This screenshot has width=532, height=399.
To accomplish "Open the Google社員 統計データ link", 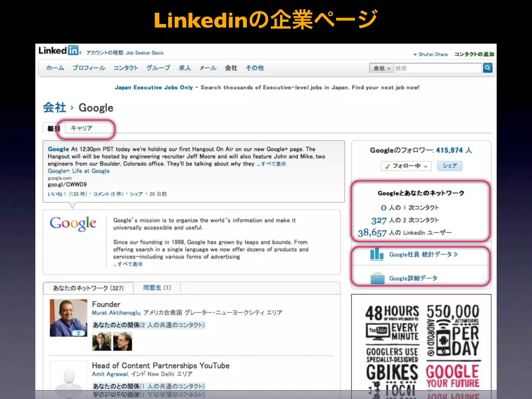I will [x=423, y=254].
